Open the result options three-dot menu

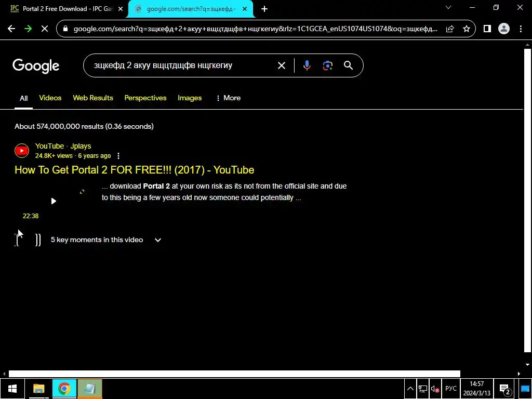click(118, 156)
